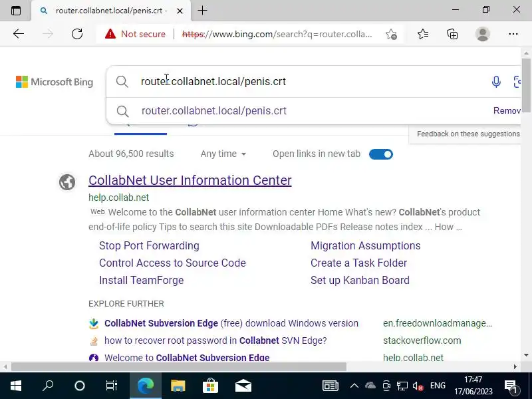The height and width of the screenshot is (399, 532).
Task: Open Cortana from the taskbar
Action: point(80,386)
